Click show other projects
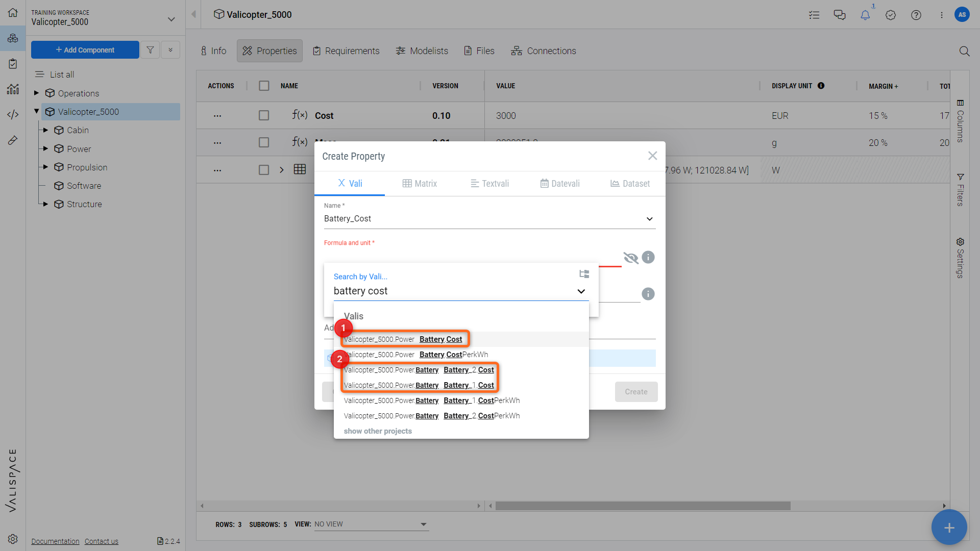This screenshot has height=551, width=980. [378, 431]
